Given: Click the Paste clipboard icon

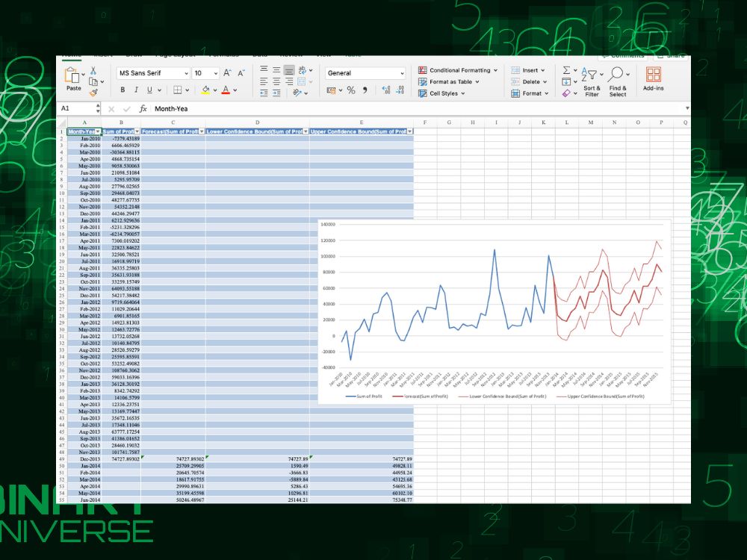Looking at the screenshot, I should tap(72, 75).
